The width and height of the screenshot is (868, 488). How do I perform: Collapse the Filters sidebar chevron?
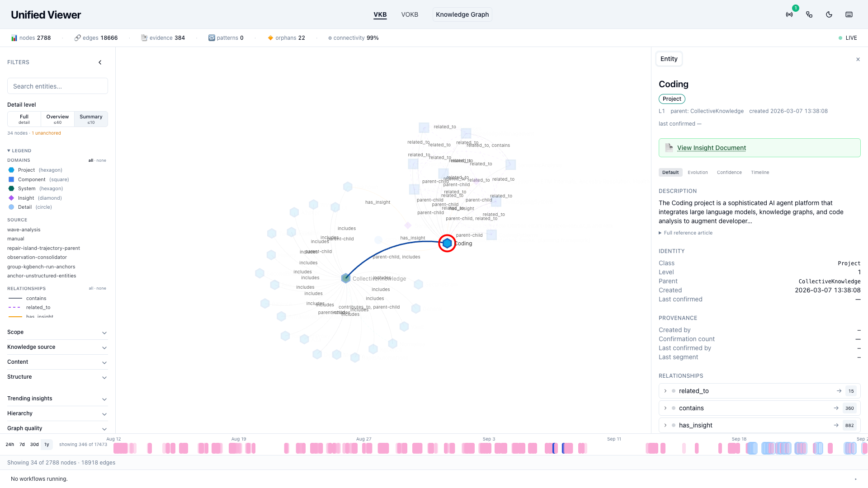pos(100,62)
